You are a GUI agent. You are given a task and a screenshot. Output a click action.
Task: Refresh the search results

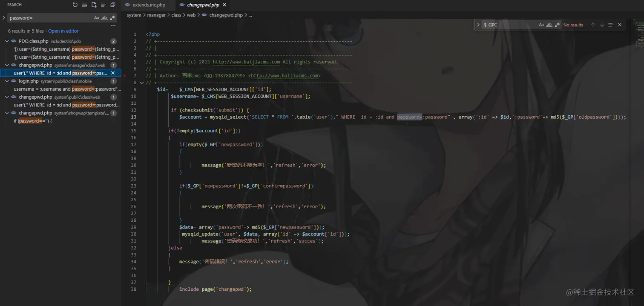[x=75, y=5]
